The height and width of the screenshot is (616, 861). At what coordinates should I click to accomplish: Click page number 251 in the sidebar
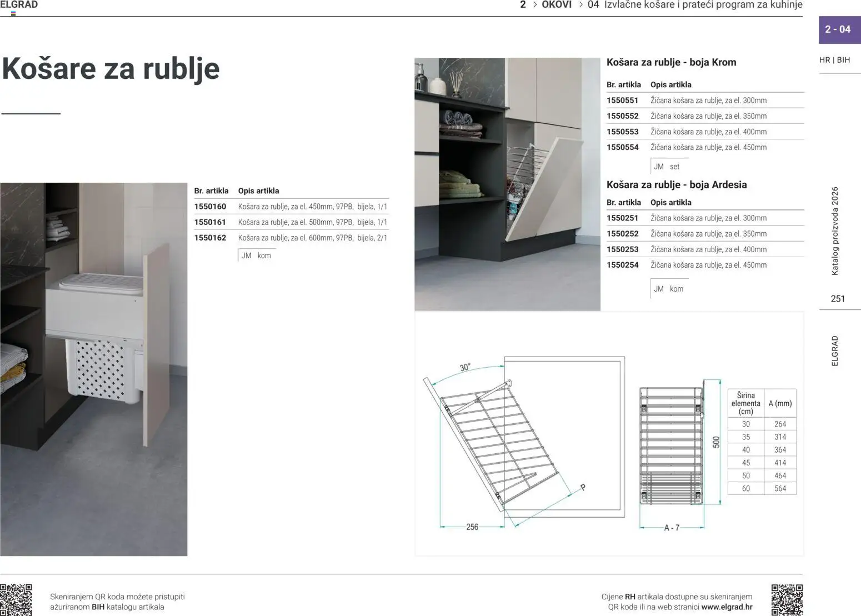839,298
